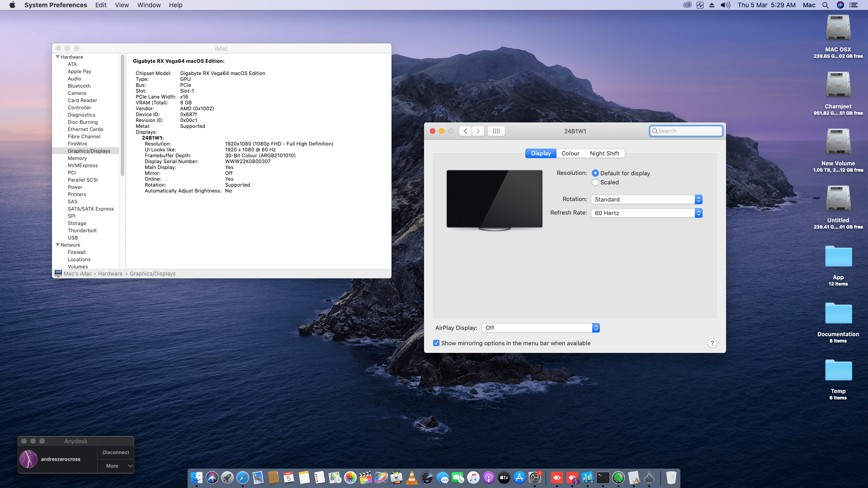Switch to the Night Shift tab

(604, 154)
